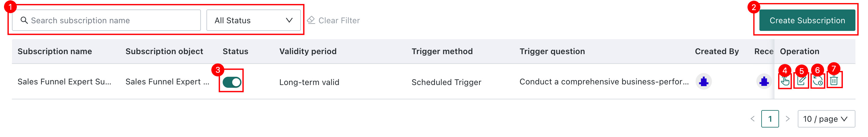Open the execution history clock icon
This screenshot has width=868, height=137.
818,81
